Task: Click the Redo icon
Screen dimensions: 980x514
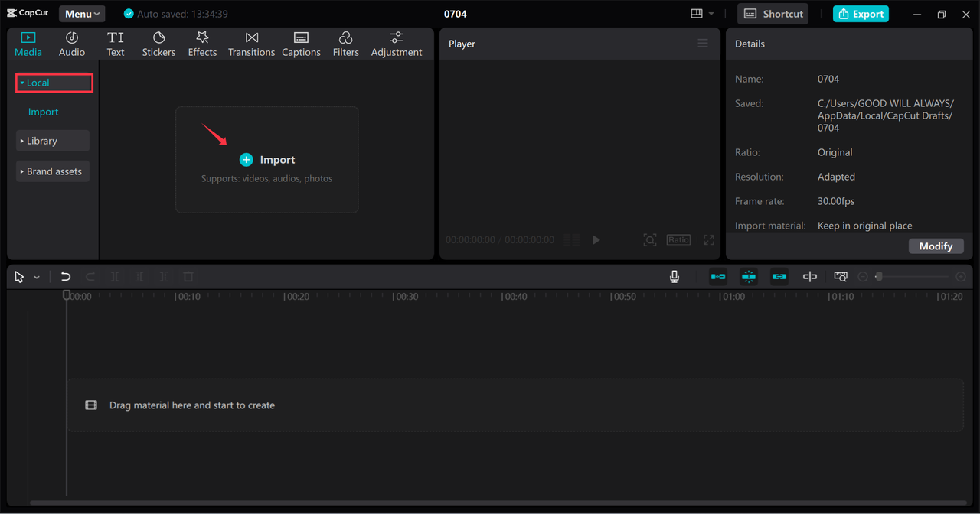Action: [x=90, y=277]
